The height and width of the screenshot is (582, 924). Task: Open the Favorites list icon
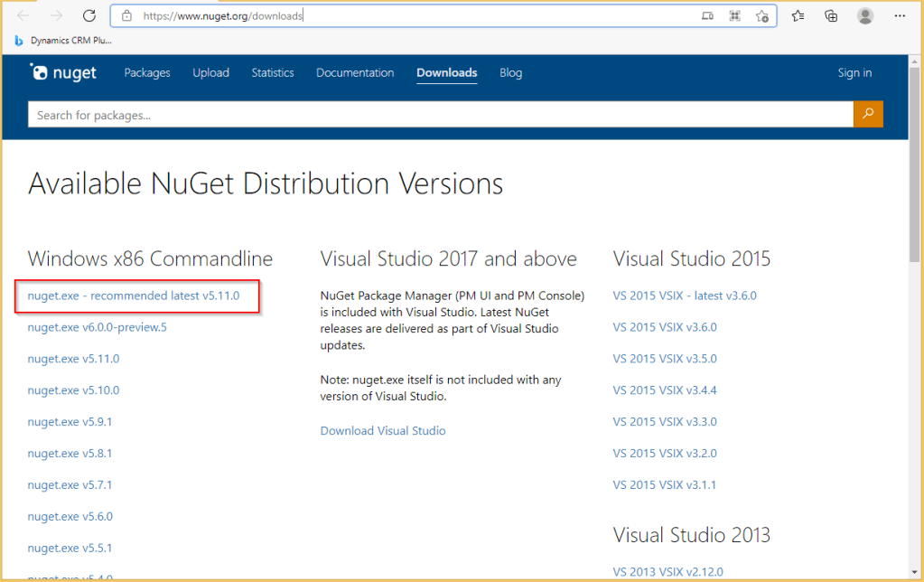[798, 15]
